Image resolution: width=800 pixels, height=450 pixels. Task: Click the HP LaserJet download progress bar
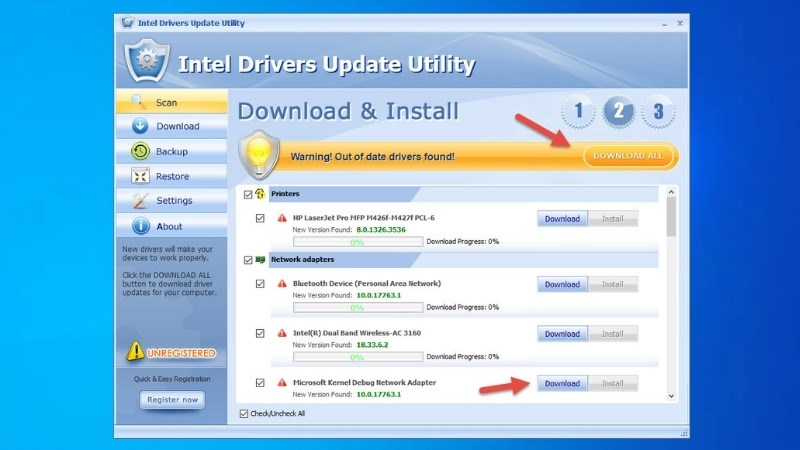click(x=358, y=242)
